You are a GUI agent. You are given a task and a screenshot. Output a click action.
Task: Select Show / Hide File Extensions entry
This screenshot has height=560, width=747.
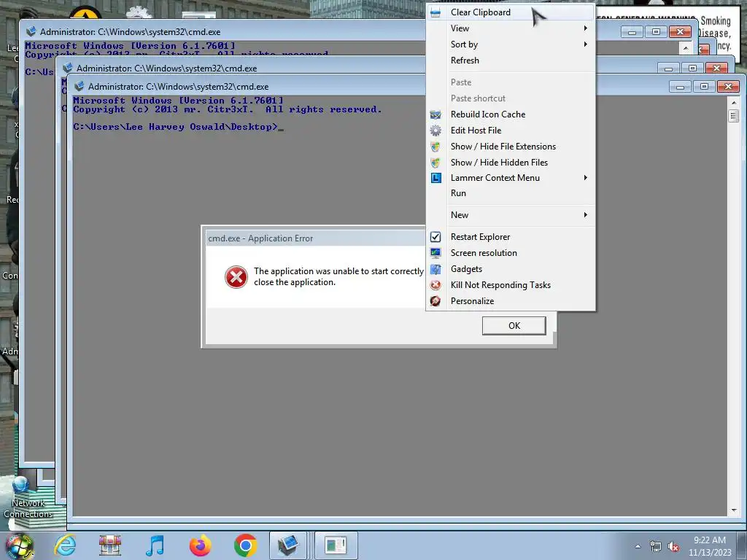[511, 147]
